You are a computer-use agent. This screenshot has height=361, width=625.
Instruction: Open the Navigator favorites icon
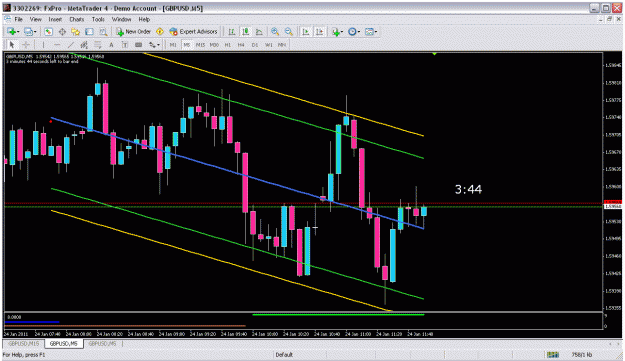pos(75,31)
